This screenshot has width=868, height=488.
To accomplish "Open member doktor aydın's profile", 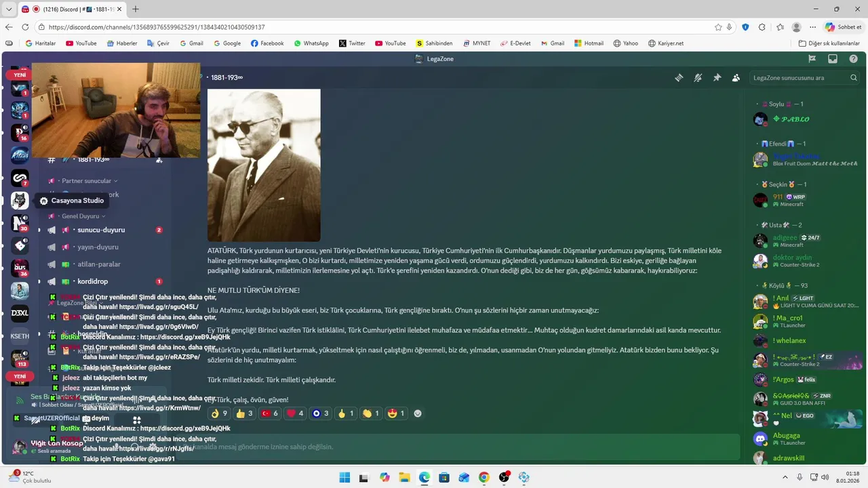I will point(808,261).
